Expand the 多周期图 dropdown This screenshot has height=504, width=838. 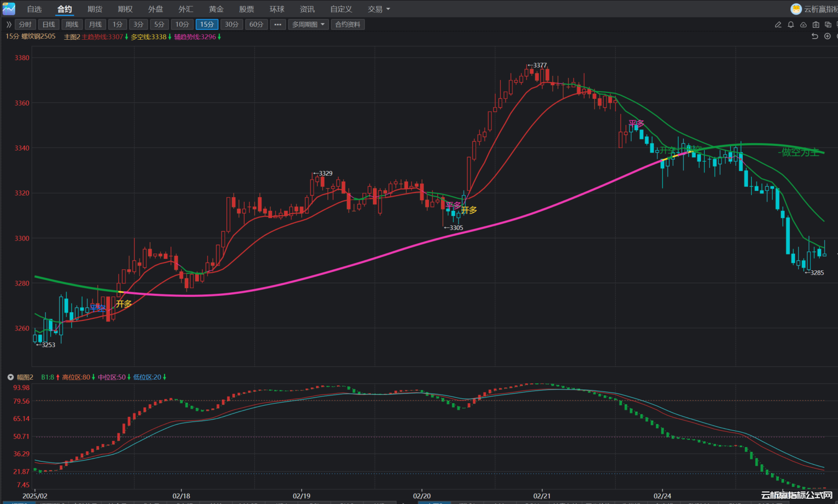tap(308, 25)
